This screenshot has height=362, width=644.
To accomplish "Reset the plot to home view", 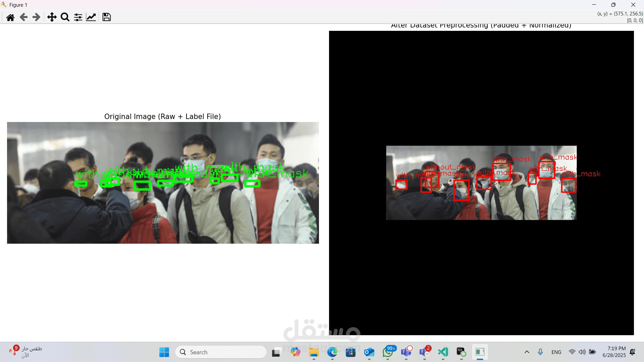I will pyautogui.click(x=10, y=17).
